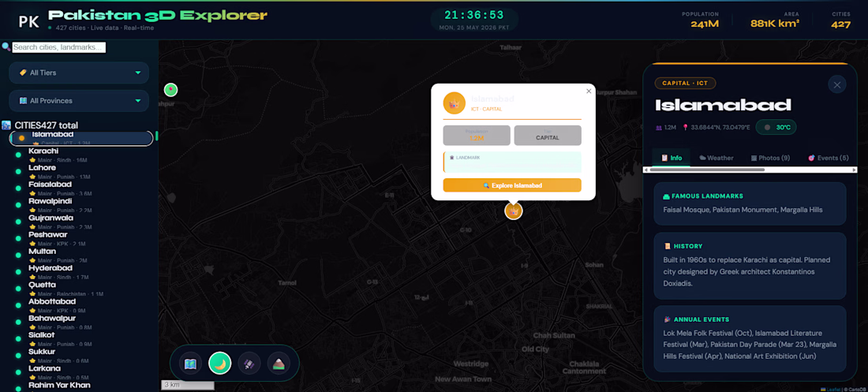Select Abbottabad in the cities list
The width and height of the screenshot is (868, 392).
[x=81, y=305]
